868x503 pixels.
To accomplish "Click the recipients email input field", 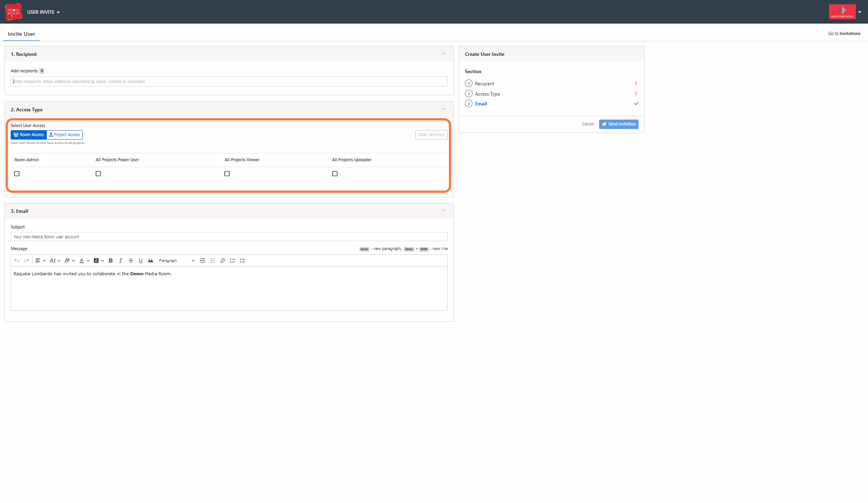I will click(229, 82).
